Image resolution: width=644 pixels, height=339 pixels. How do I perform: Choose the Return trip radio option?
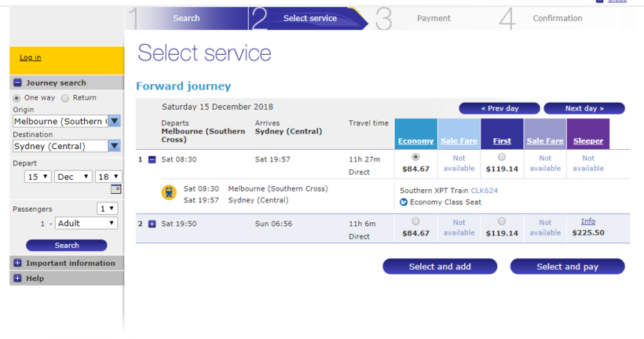(65, 98)
